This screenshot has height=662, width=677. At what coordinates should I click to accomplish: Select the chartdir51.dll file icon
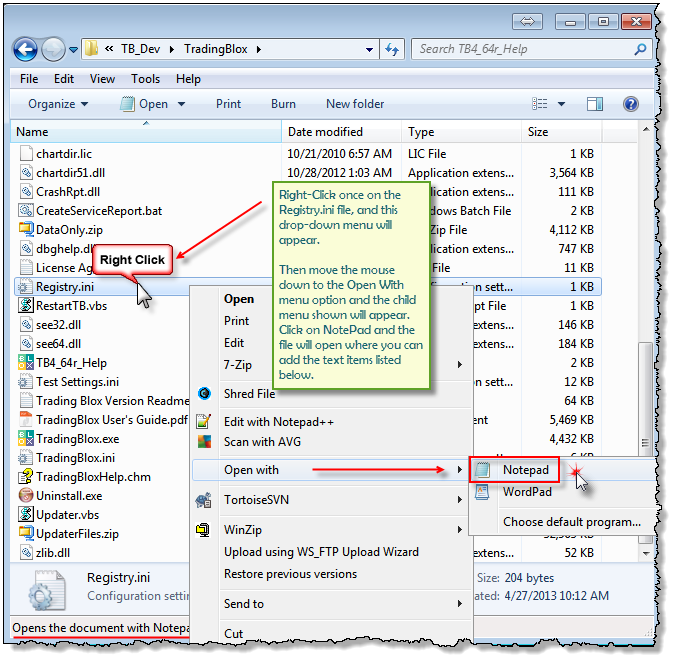[26, 173]
